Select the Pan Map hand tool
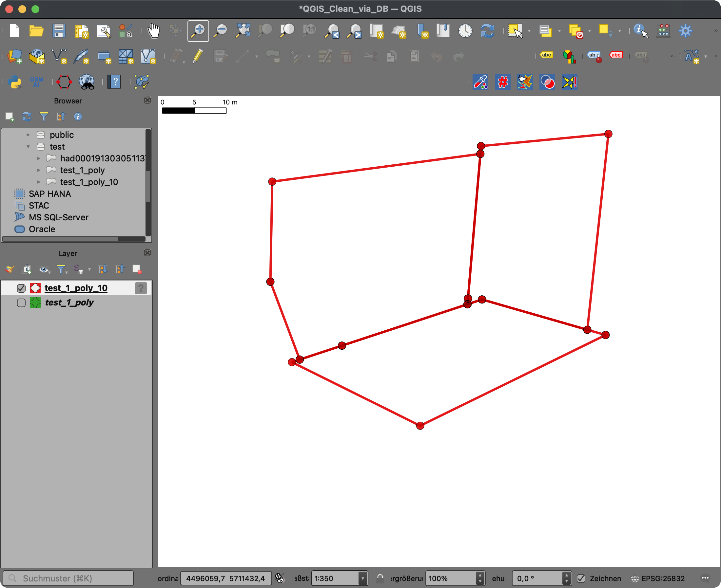The width and height of the screenshot is (721, 588). click(x=154, y=31)
